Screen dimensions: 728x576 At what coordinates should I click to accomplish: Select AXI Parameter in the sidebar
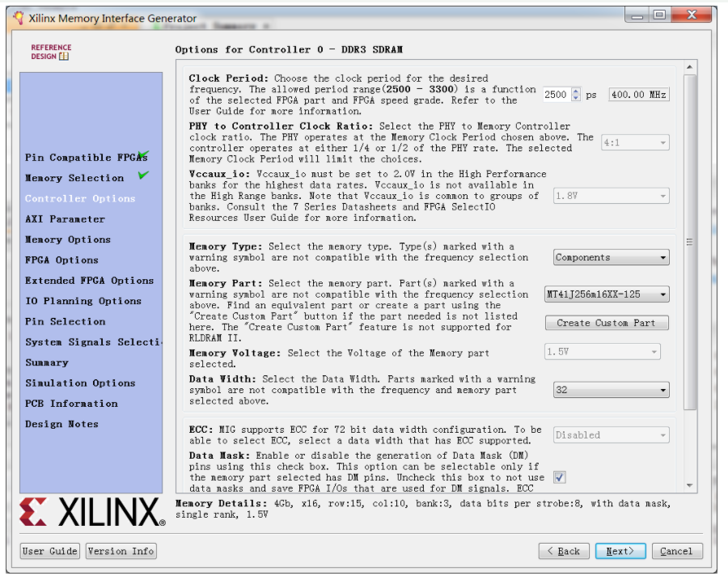tap(65, 219)
